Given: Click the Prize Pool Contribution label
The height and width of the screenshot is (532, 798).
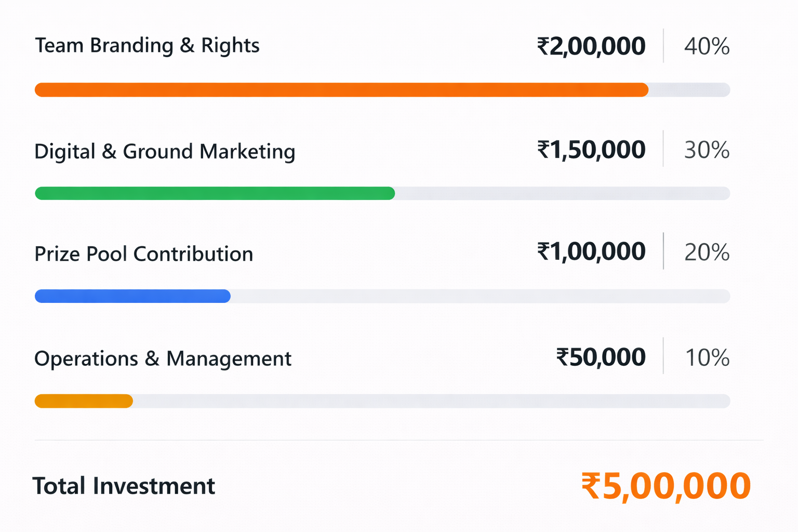Looking at the screenshot, I should (x=143, y=254).
